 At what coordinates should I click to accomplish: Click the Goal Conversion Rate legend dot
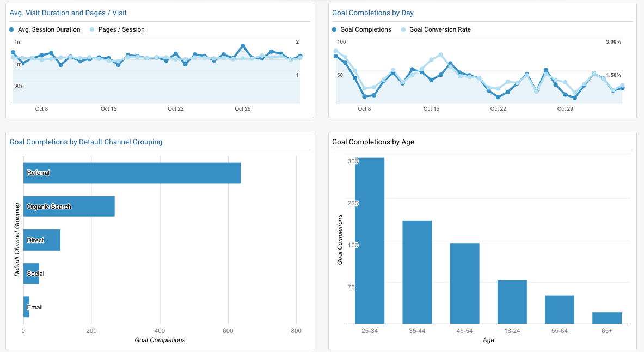coord(403,29)
